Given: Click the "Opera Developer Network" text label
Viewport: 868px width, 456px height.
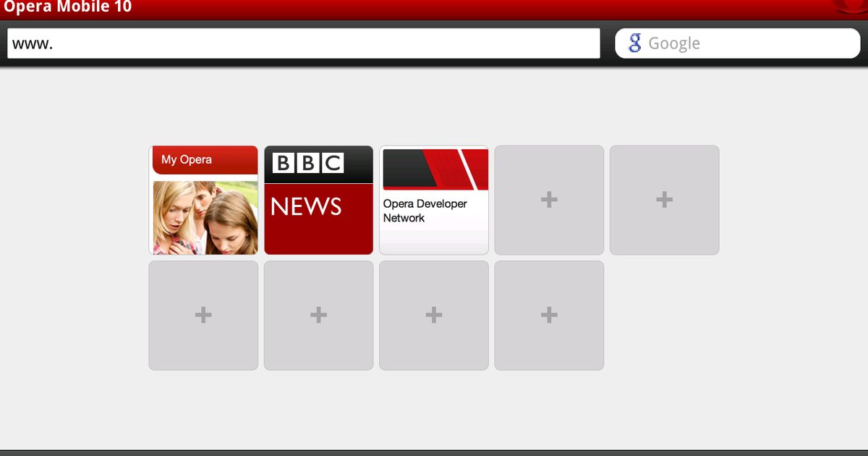Looking at the screenshot, I should pyautogui.click(x=425, y=211).
